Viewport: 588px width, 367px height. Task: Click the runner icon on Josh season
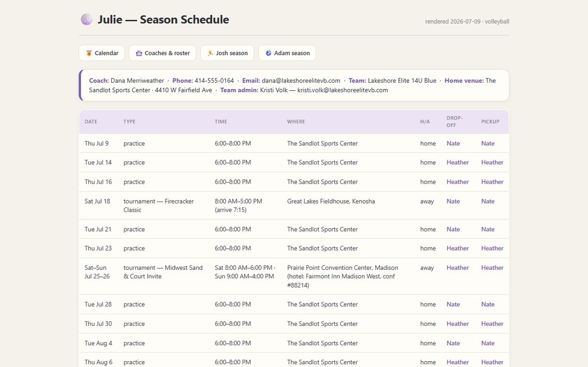click(x=211, y=53)
